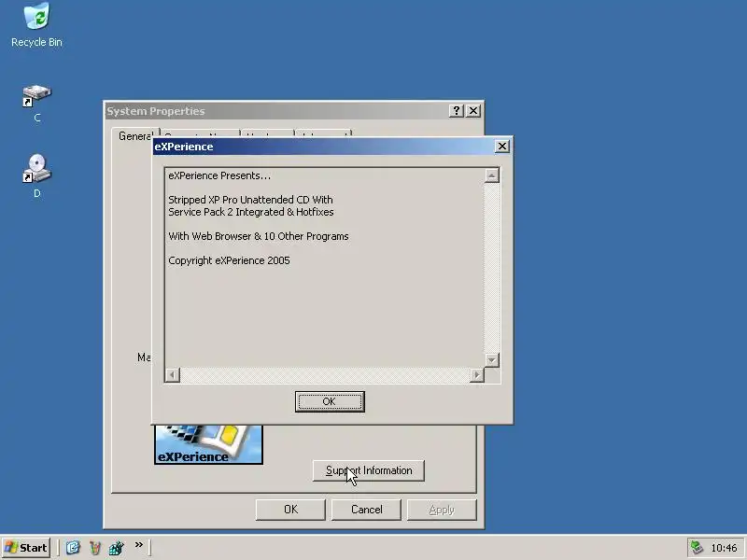
Task: Click Support Information in System Properties
Action: (368, 470)
